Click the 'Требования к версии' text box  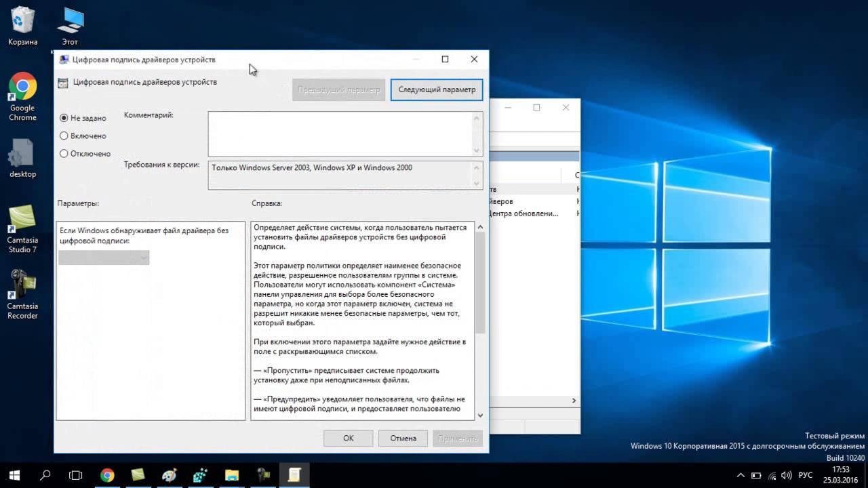click(x=340, y=175)
